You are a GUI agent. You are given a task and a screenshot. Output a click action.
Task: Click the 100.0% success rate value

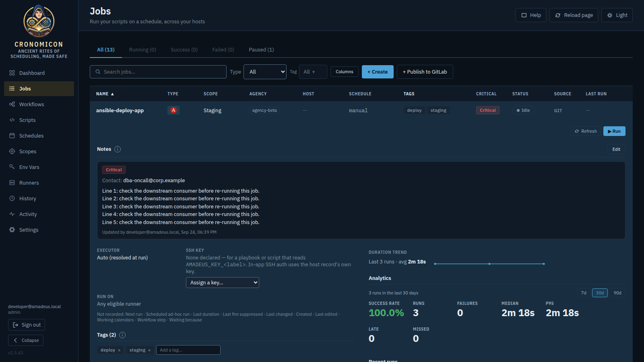click(x=386, y=313)
